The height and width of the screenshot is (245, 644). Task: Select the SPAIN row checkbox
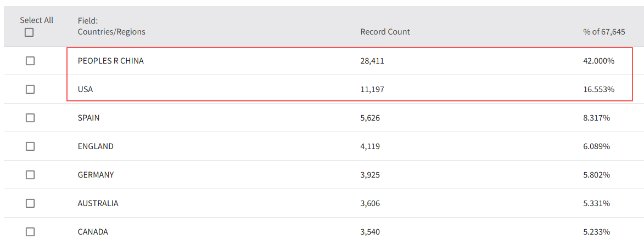[x=30, y=118]
